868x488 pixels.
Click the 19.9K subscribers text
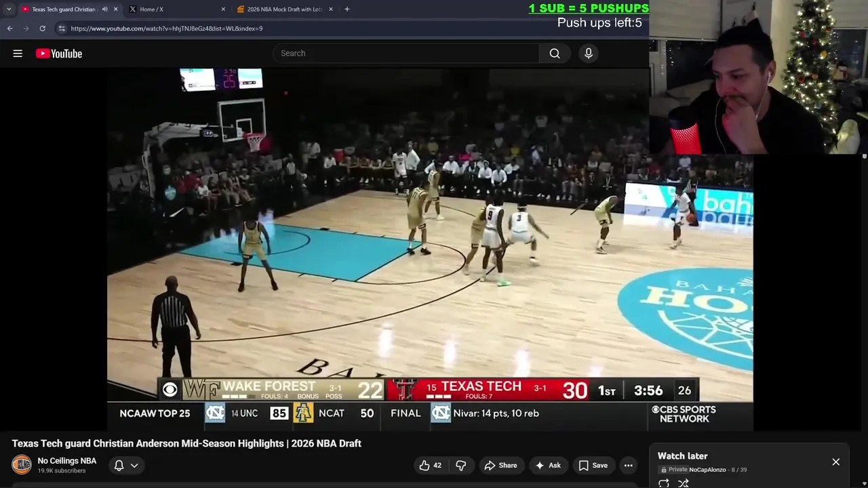[x=62, y=471]
